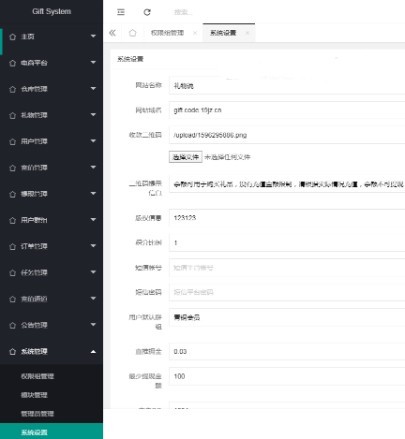Collapse the 系统管理 menu arrow
The height and width of the screenshot is (439, 405).
(93, 352)
